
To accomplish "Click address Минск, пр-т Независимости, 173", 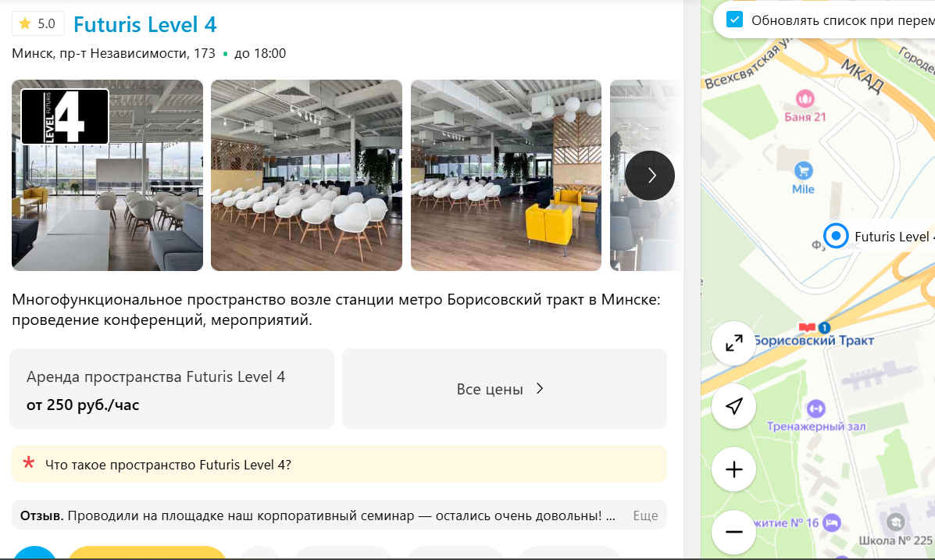I will 113,53.
